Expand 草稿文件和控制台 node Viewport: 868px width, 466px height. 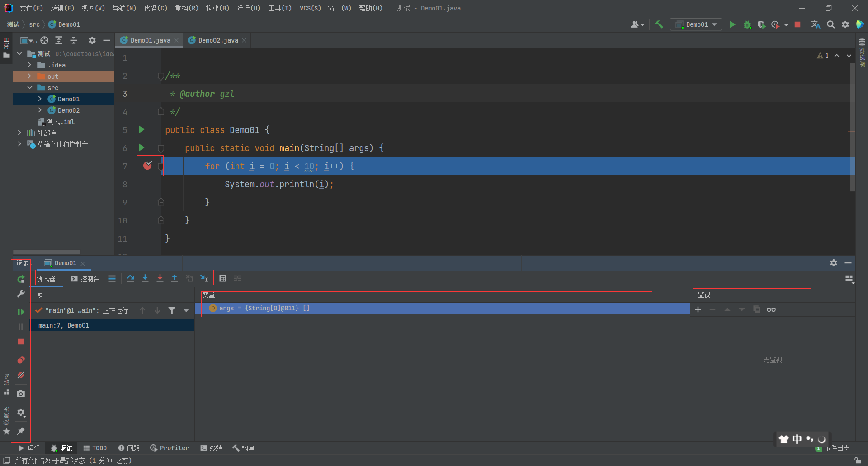pos(19,144)
